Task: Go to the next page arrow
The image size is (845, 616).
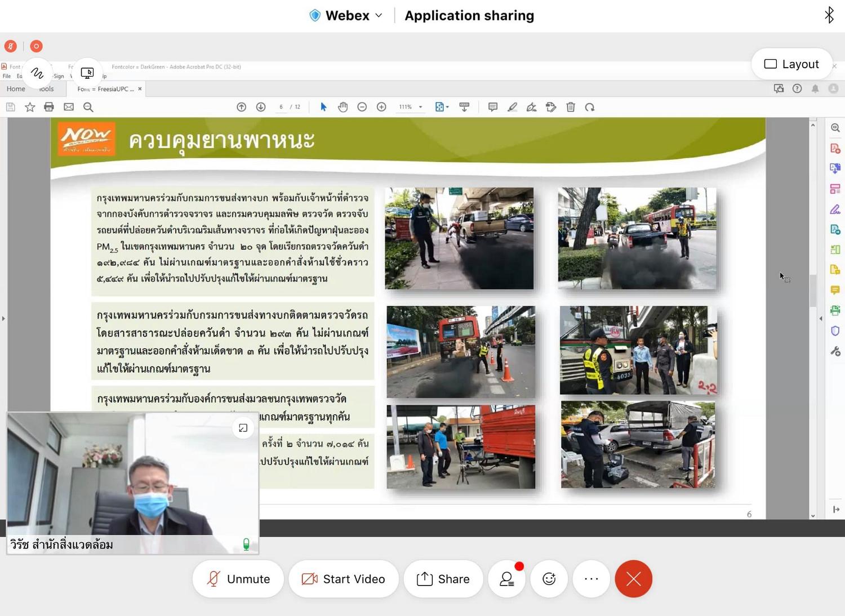Action: tap(261, 107)
